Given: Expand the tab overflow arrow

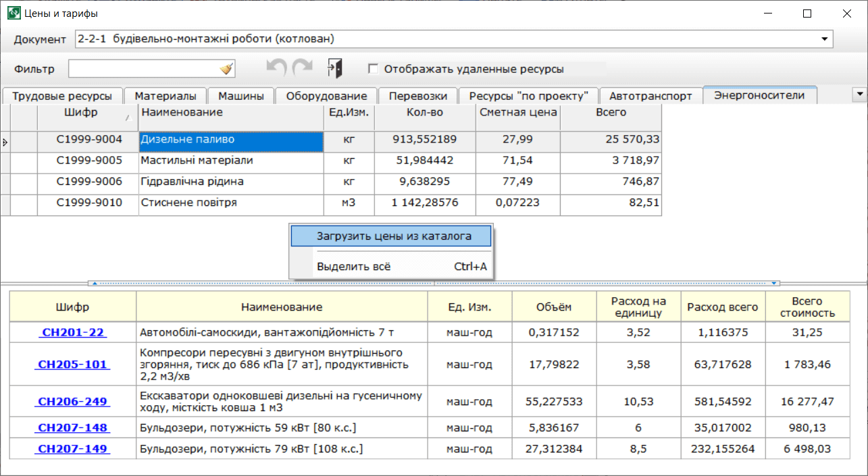Looking at the screenshot, I should tap(860, 95).
